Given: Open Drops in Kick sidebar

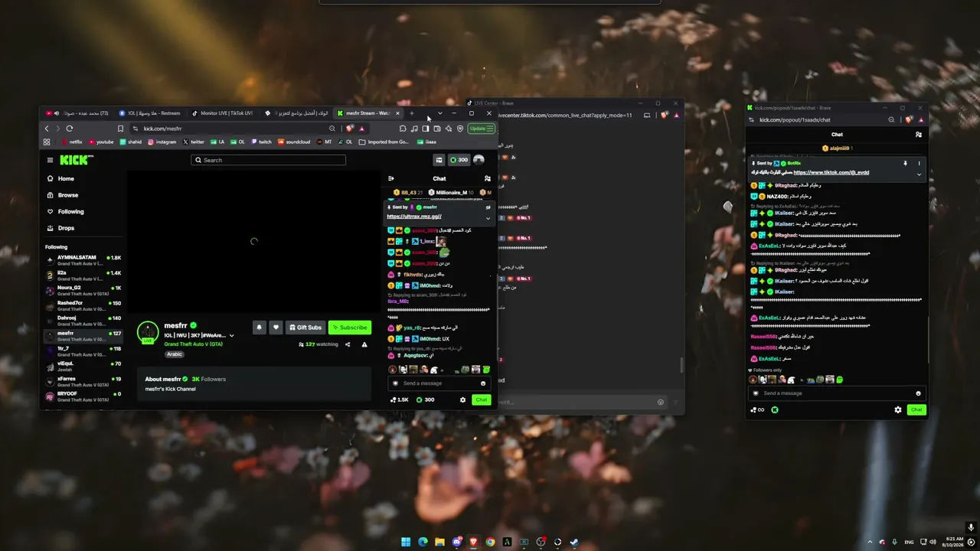Looking at the screenshot, I should click(x=60, y=228).
